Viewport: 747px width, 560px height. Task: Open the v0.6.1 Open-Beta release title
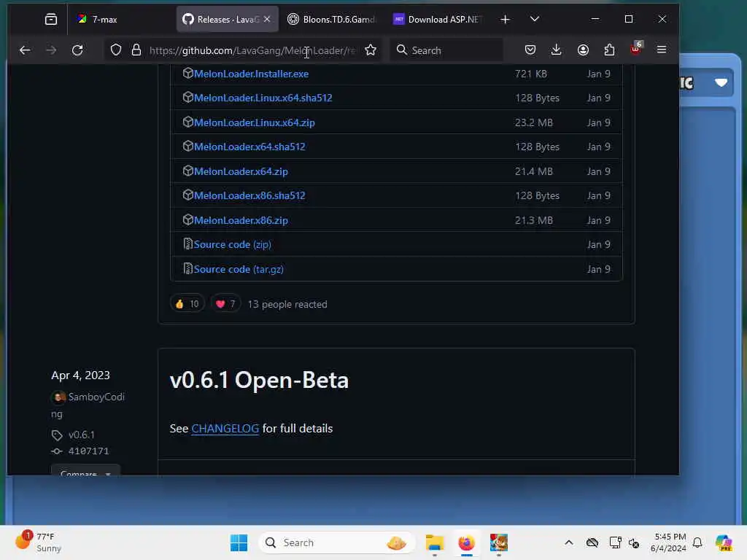[259, 380]
